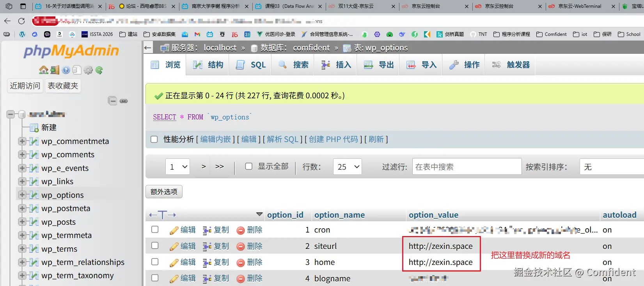Expand the wp_posts table tree node
644x286 pixels.
tap(22, 222)
